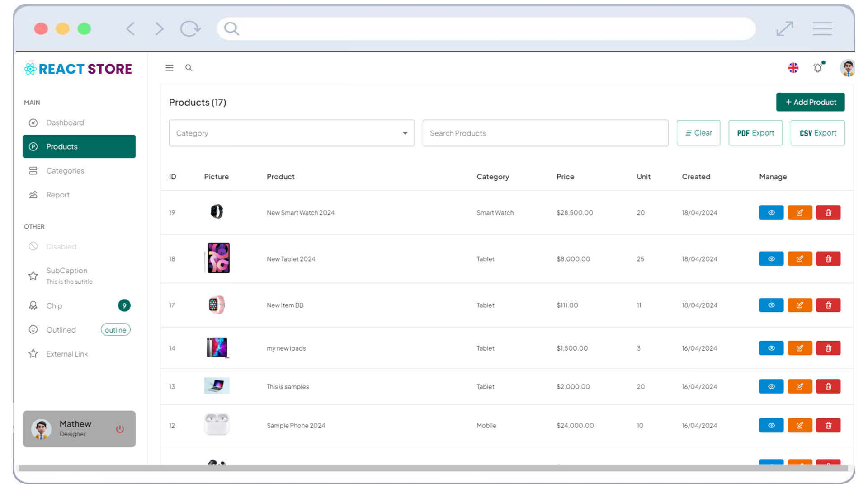The width and height of the screenshot is (868, 488).
Task: Edit the my new ipads product
Action: click(800, 348)
